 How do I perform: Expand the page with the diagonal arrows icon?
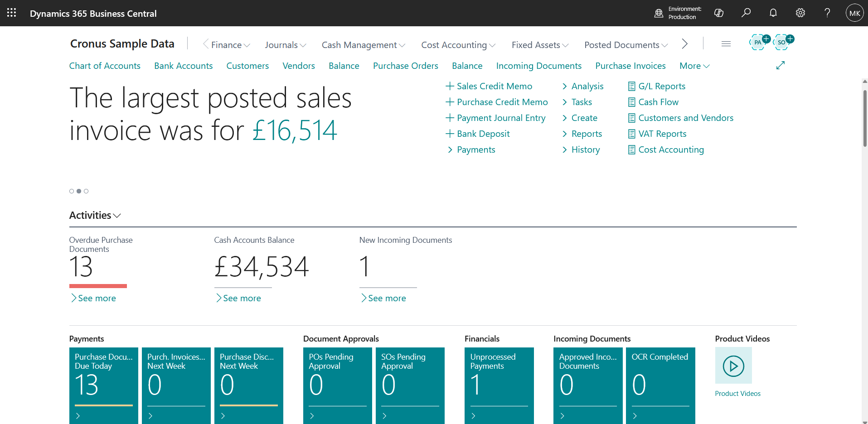click(x=780, y=66)
